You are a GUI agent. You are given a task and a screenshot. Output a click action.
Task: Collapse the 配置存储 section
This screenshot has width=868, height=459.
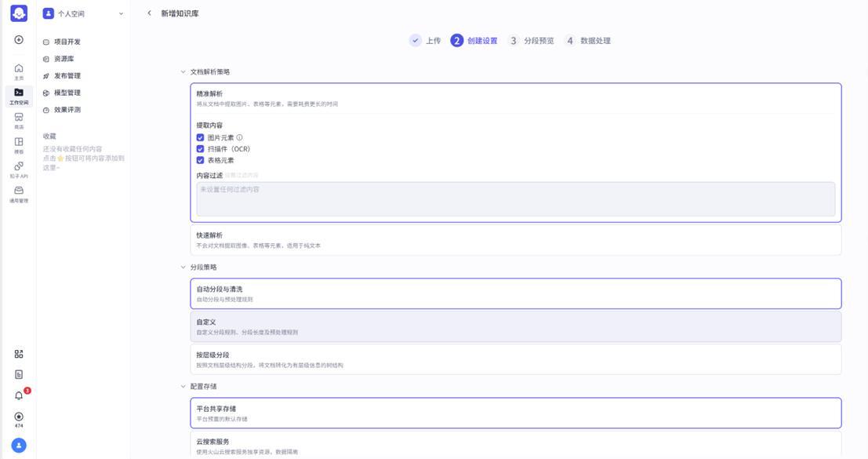tap(183, 387)
